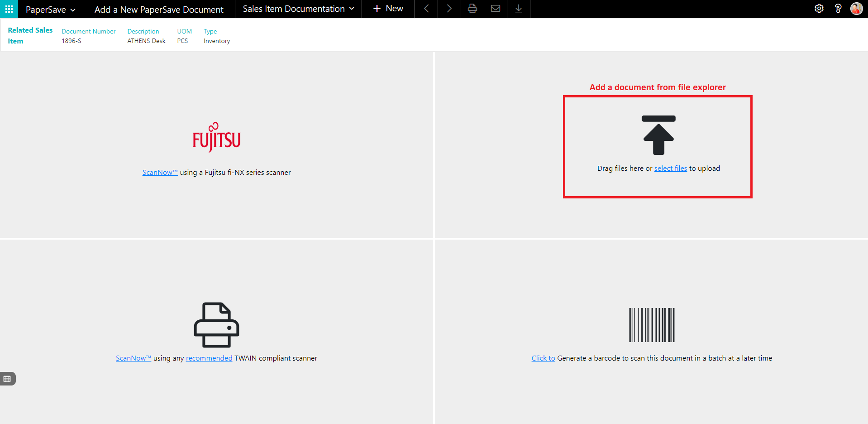This screenshot has height=424, width=868.
Task: Click the upload arrow icon
Action: tap(658, 135)
